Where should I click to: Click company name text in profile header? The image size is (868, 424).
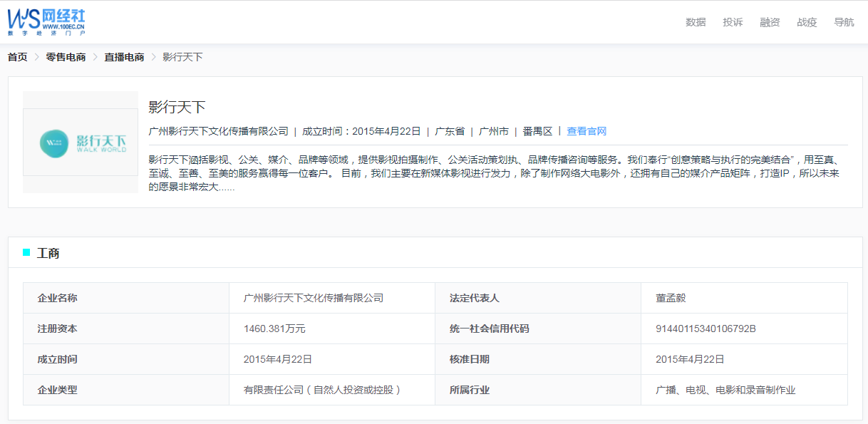tap(218, 131)
